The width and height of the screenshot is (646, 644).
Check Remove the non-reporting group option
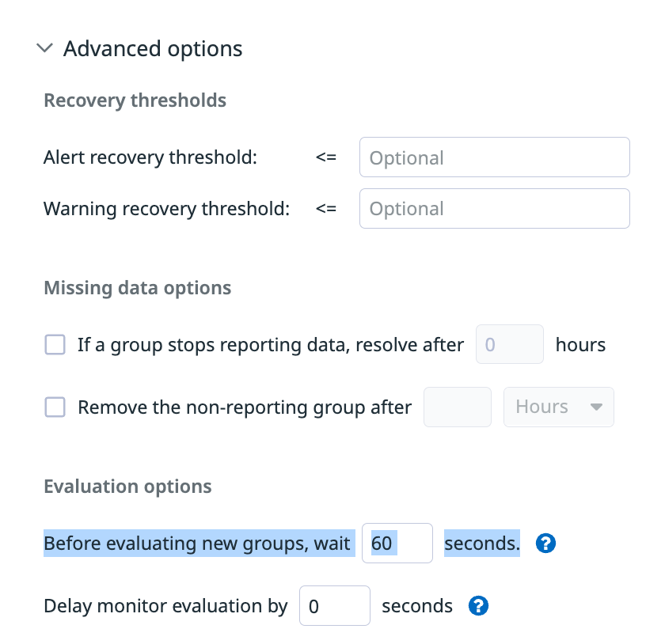pyautogui.click(x=55, y=407)
